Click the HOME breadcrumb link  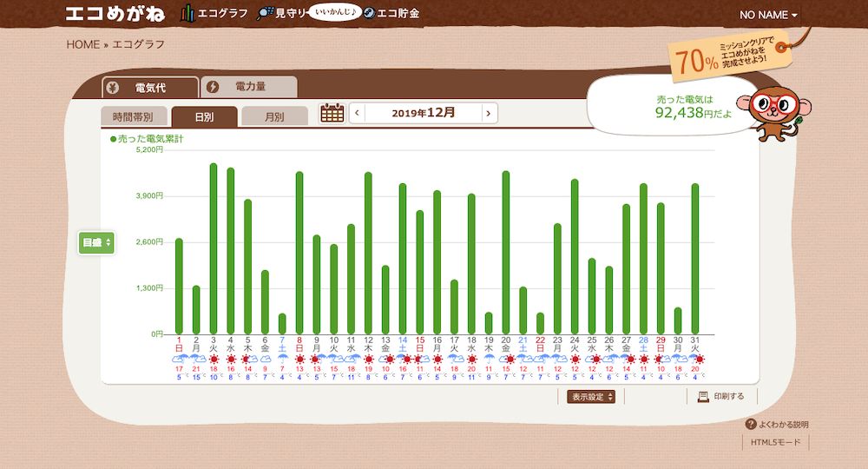[82, 44]
